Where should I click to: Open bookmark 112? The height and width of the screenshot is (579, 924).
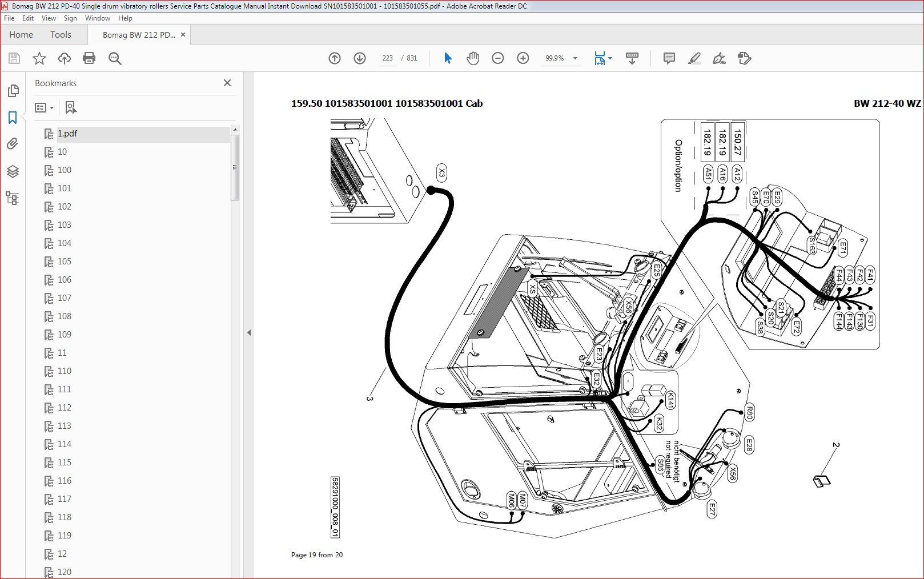64,408
